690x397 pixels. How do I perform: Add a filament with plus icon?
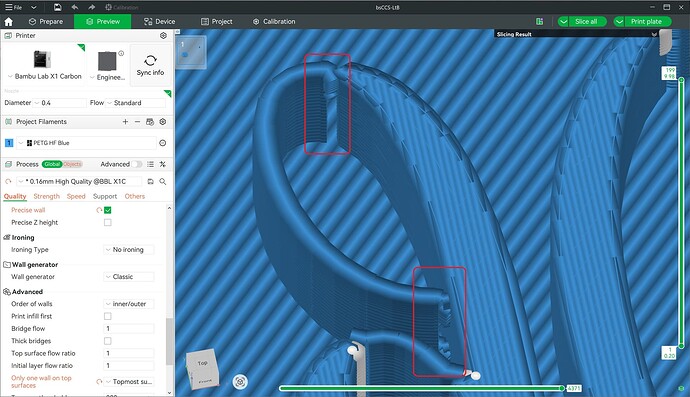pos(125,121)
